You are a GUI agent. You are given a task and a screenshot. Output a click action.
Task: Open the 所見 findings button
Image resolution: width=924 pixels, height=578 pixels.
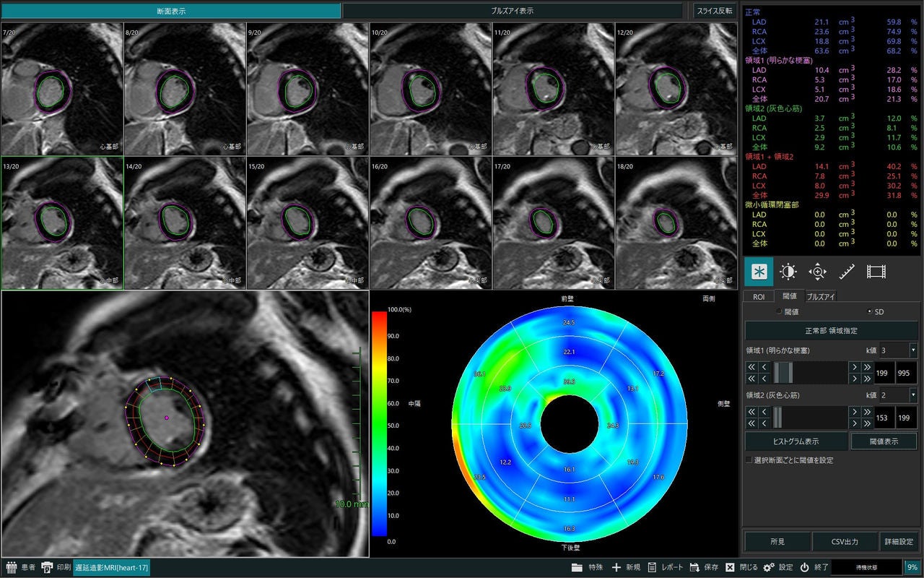pos(777,541)
